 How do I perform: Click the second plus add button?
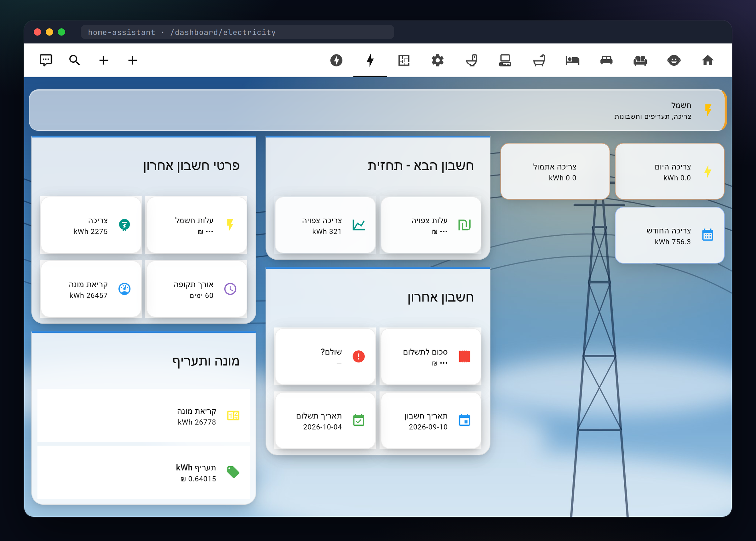133,60
